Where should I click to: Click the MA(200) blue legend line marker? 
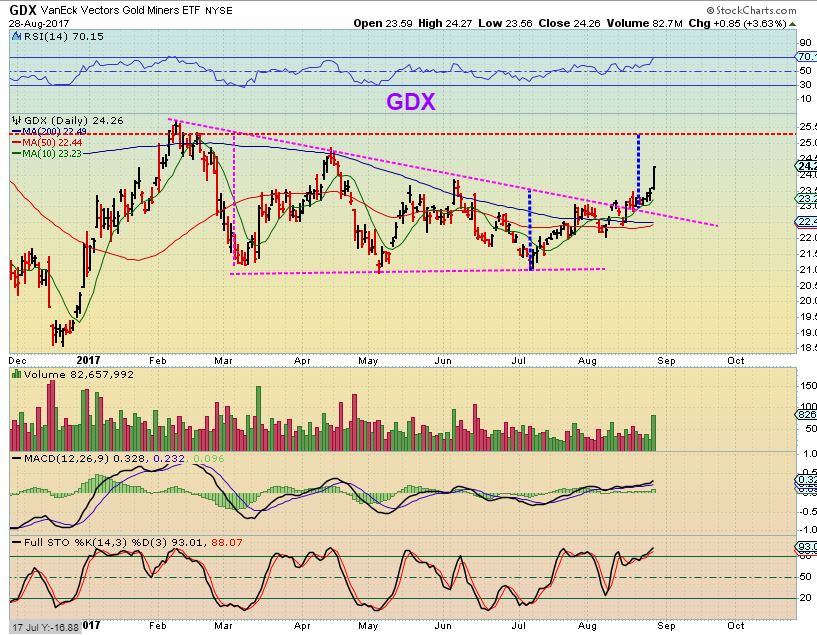coord(17,131)
